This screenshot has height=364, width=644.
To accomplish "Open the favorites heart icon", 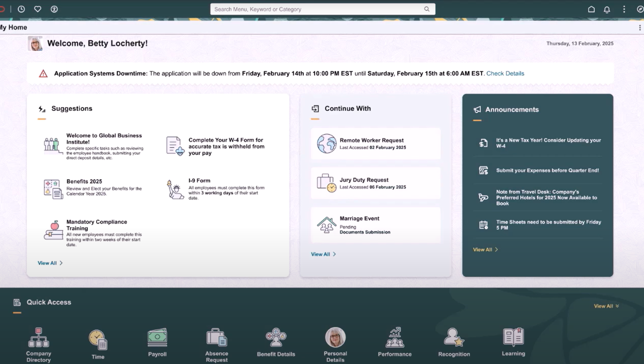I will point(38,9).
